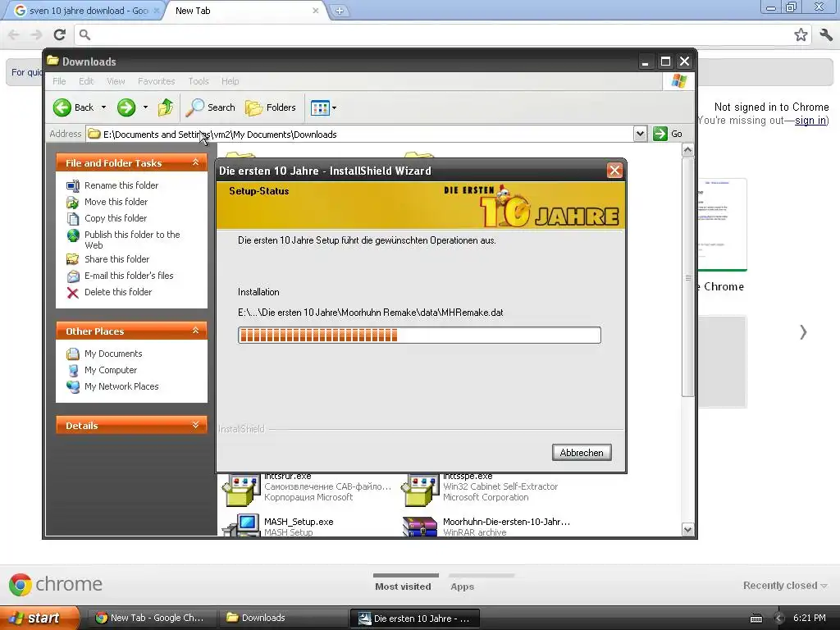
Task: Click Move this folder
Action: click(116, 202)
